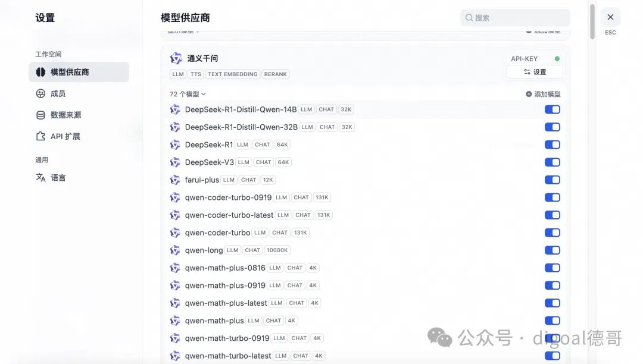Click the model icon beside qwen-long

click(175, 250)
